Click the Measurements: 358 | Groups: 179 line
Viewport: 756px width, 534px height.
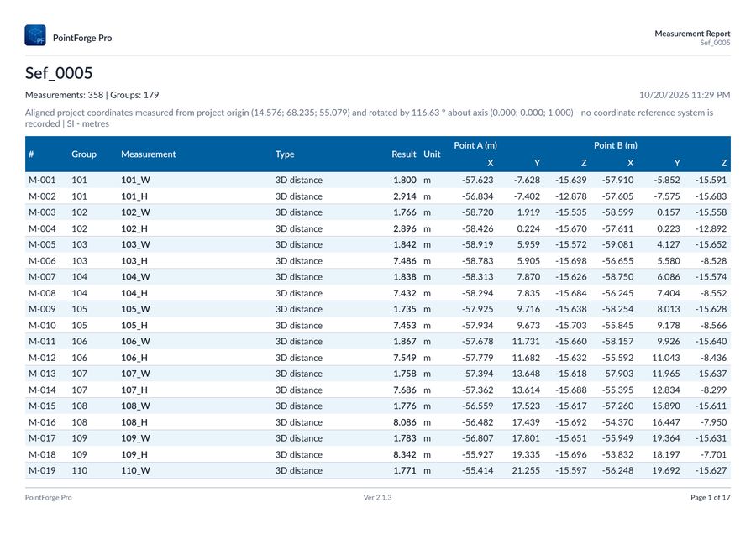[x=92, y=95]
